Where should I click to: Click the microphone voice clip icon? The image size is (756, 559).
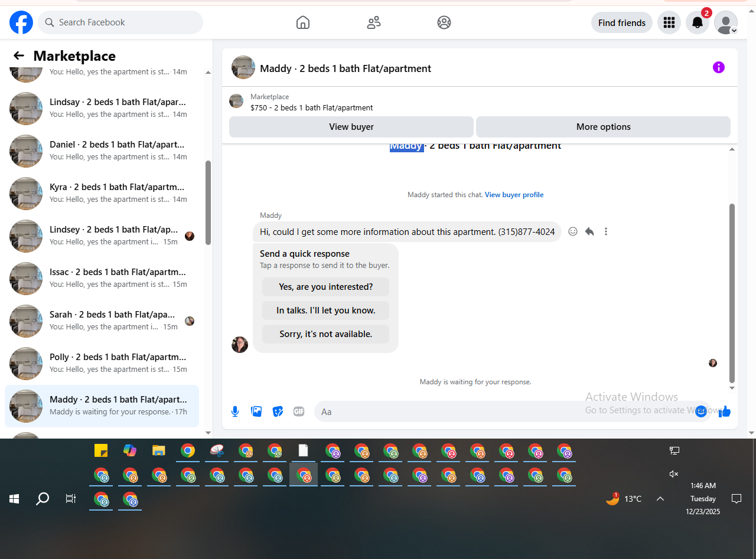(x=235, y=411)
